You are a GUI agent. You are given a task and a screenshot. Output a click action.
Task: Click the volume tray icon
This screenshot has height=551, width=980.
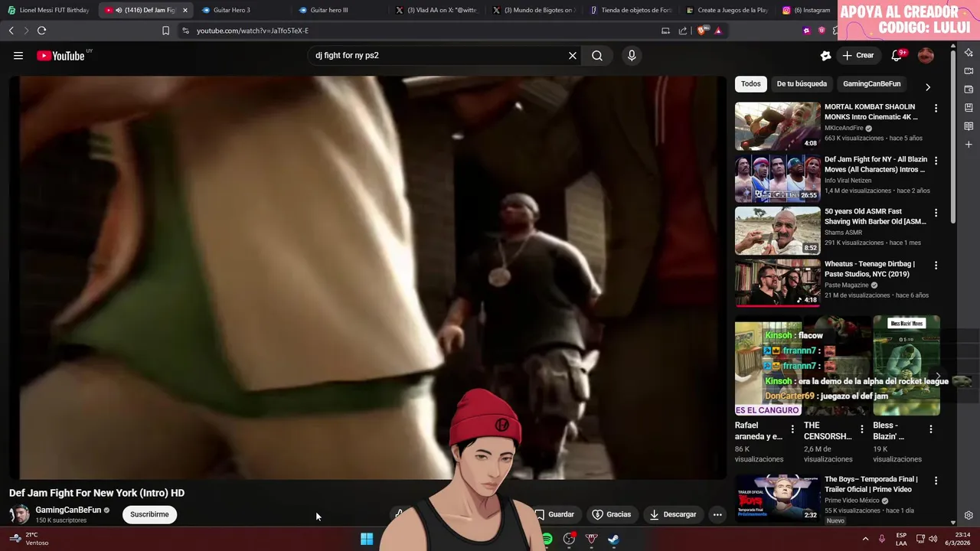933,539
